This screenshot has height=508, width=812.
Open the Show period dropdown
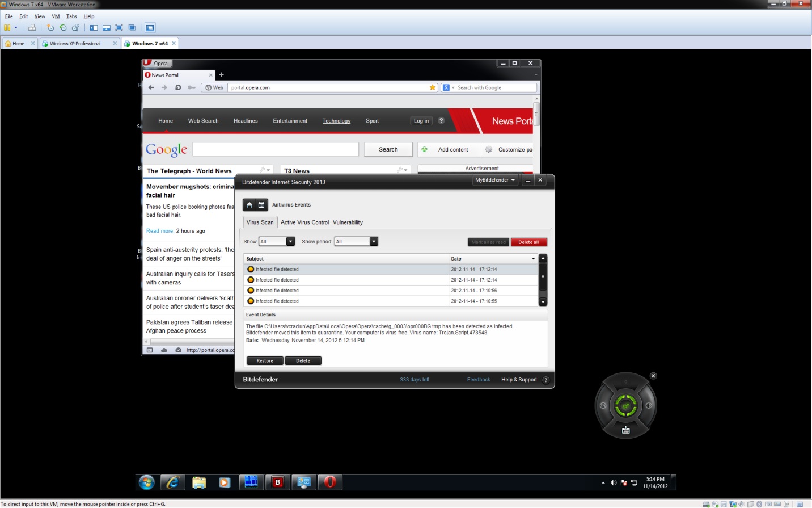(356, 242)
